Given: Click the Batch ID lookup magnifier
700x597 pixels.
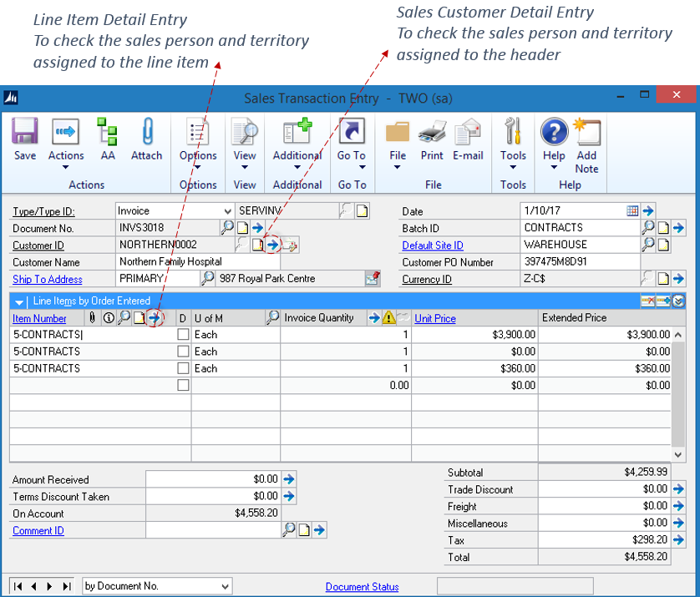Looking at the screenshot, I should 648,227.
